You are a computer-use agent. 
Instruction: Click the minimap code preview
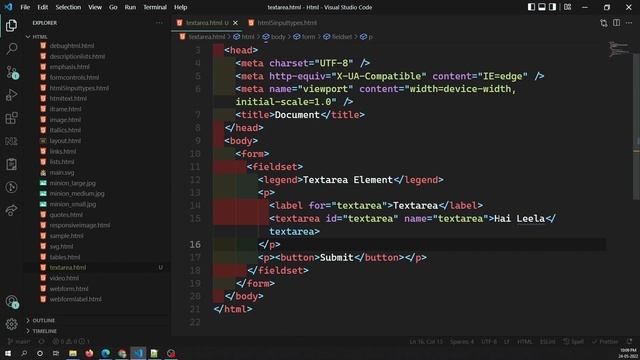point(619,49)
